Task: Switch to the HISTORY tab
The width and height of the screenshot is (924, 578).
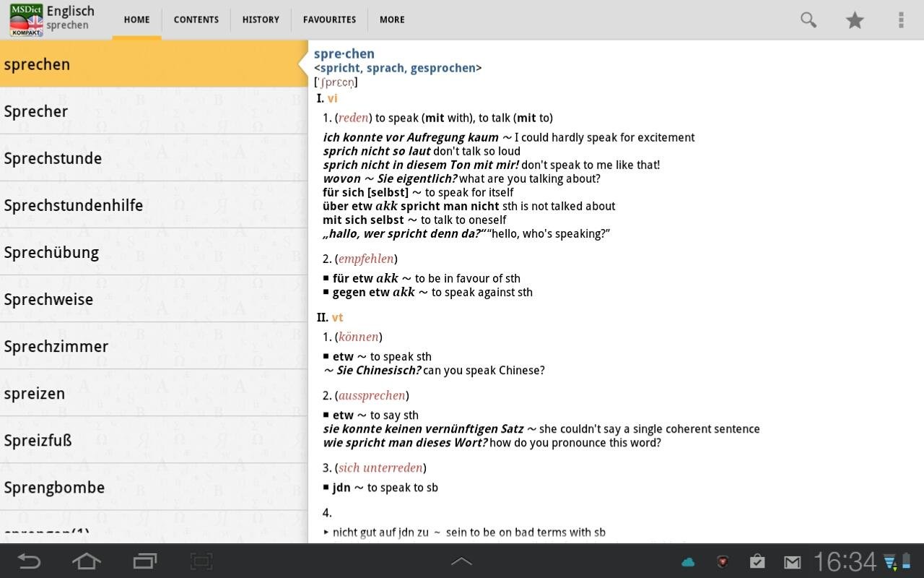Action: click(261, 20)
